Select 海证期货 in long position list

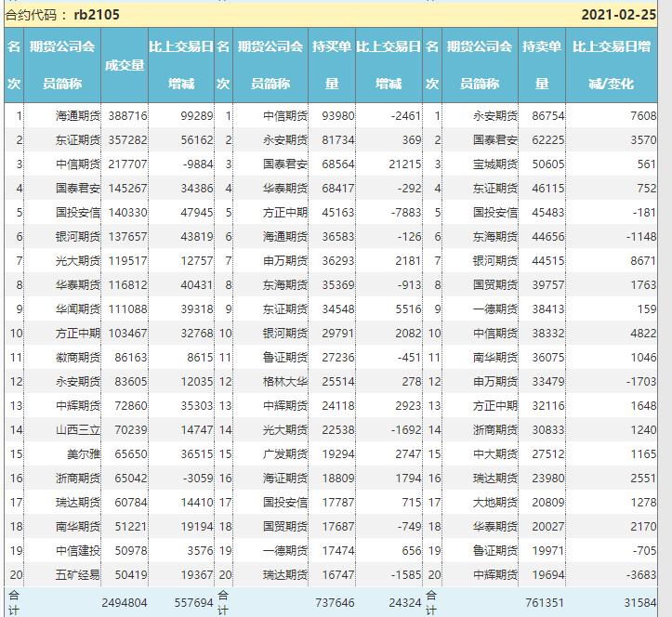tap(285, 479)
